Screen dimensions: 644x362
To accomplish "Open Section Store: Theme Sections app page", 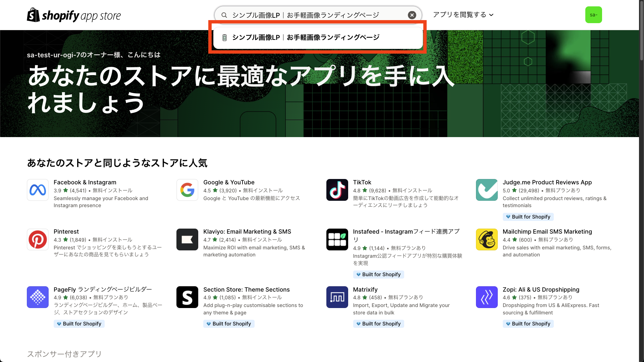I will [246, 289].
